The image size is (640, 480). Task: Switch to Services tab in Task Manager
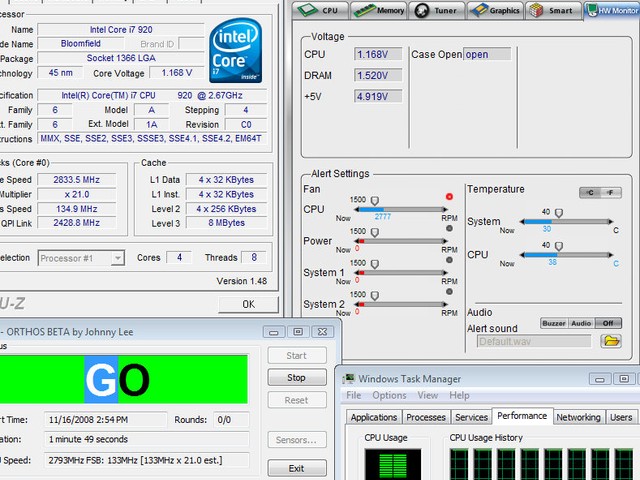(471, 417)
